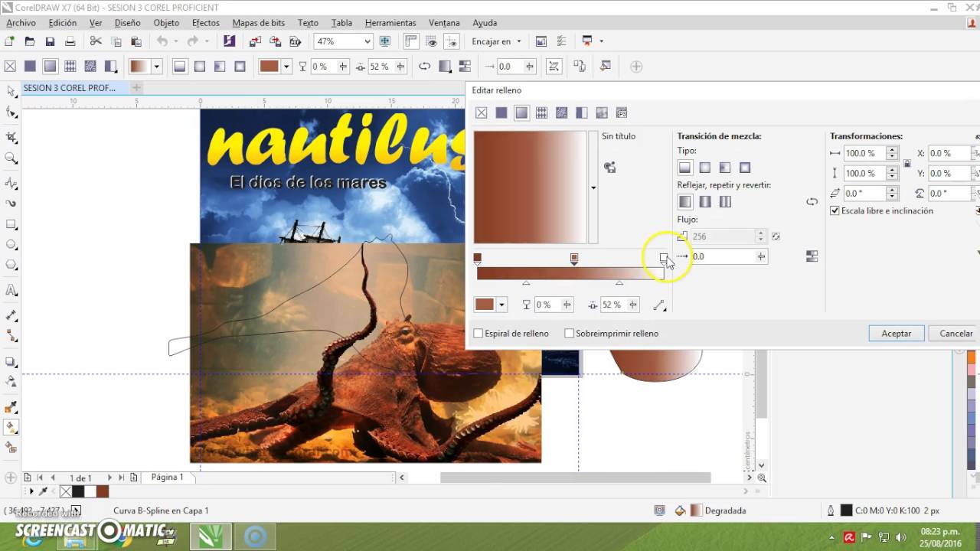Select the Zoom magnifier tool
This screenshot has width=980, height=551.
(x=11, y=158)
